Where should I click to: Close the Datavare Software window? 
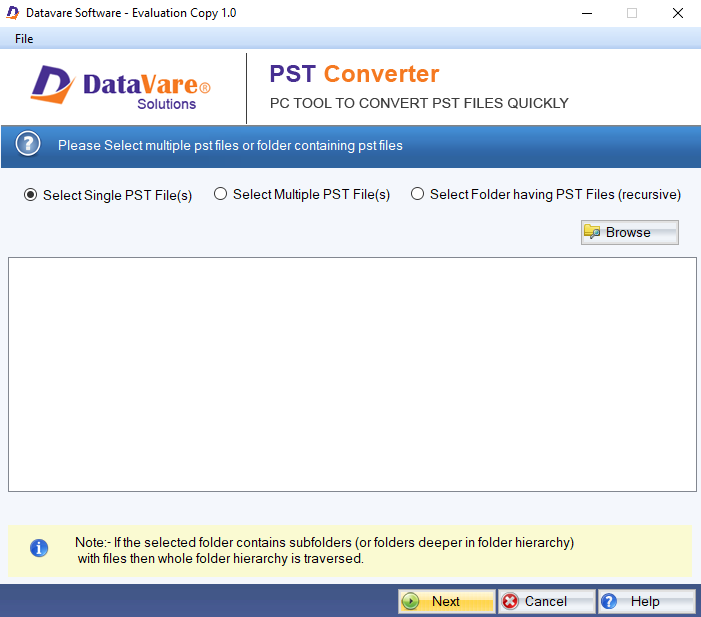pyautogui.click(x=678, y=13)
